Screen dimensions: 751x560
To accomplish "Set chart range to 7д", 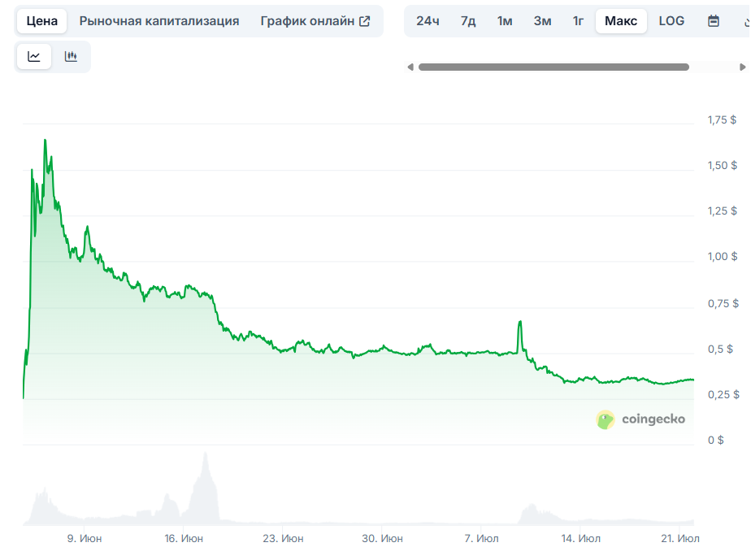I will (x=468, y=21).
